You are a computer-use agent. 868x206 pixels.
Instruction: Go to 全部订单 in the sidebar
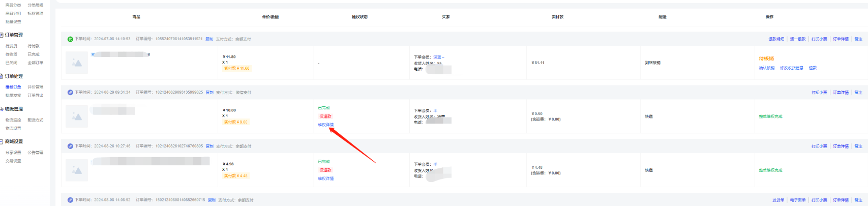35,63
